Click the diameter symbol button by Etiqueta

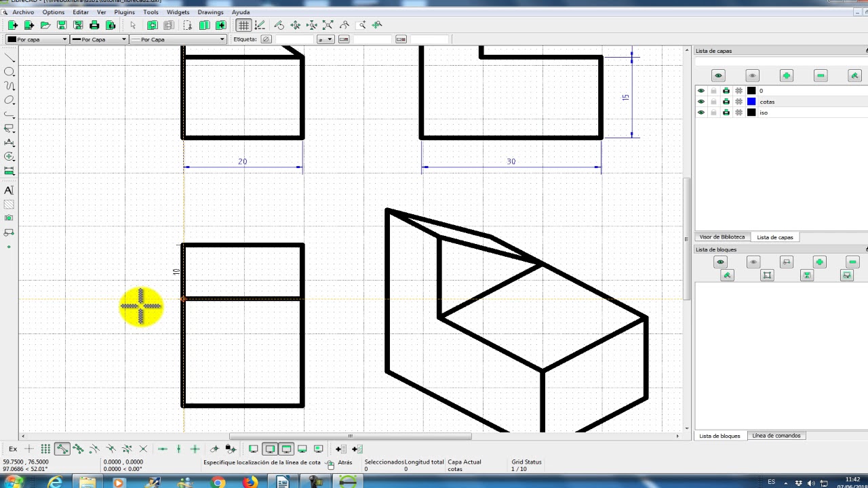(x=266, y=39)
